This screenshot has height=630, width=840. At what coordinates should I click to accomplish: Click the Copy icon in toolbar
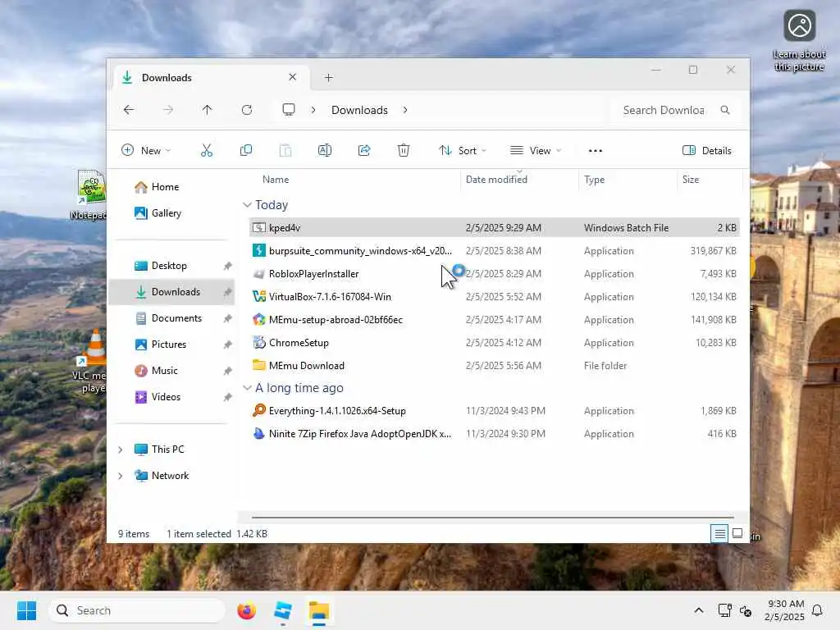coord(246,151)
